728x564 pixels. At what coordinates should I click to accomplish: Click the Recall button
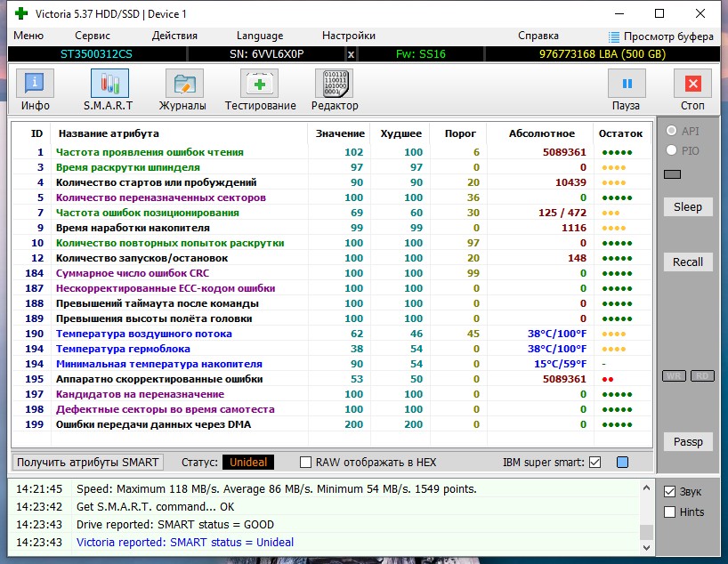(688, 262)
